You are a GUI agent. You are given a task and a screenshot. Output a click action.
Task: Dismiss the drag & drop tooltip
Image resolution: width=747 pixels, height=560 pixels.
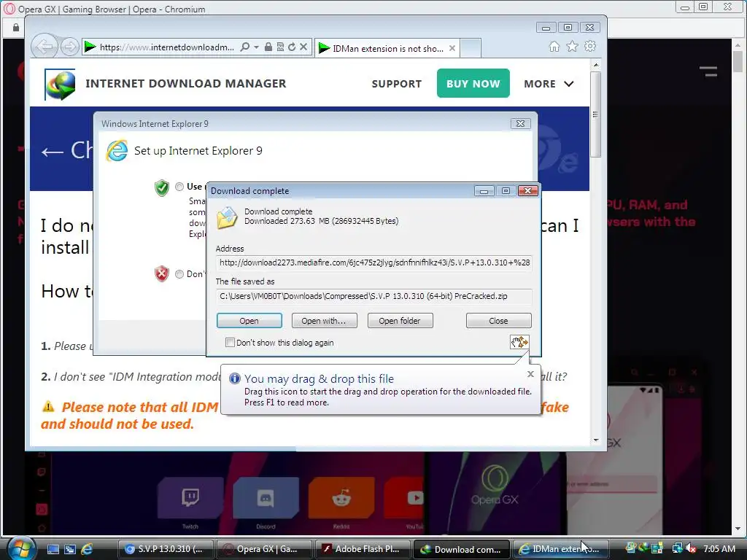(530, 374)
